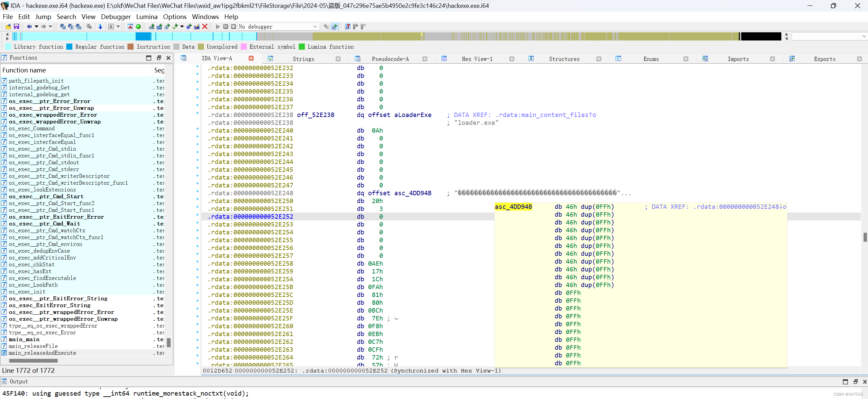Click the boxed letter A icon
868x399 pixels.
click(111, 27)
